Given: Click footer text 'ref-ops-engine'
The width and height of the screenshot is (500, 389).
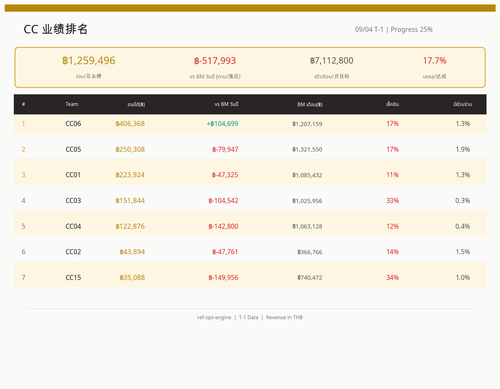Looking at the screenshot, I should tap(214, 317).
